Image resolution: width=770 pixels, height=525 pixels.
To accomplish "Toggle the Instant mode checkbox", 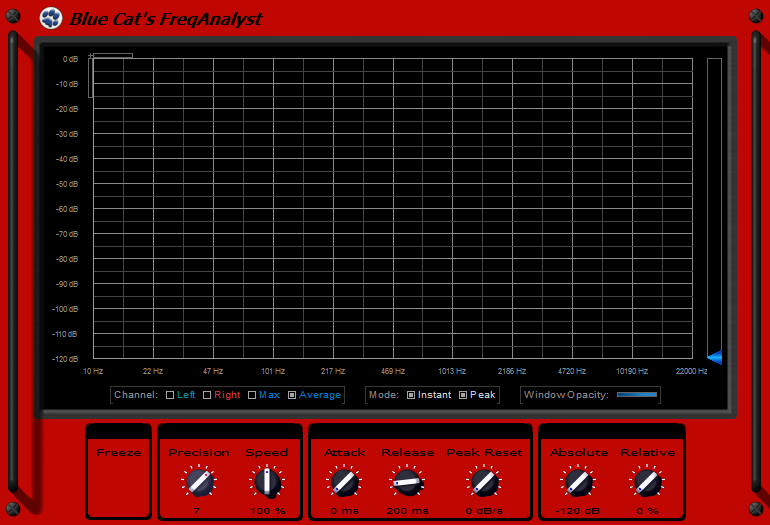I will [411, 395].
